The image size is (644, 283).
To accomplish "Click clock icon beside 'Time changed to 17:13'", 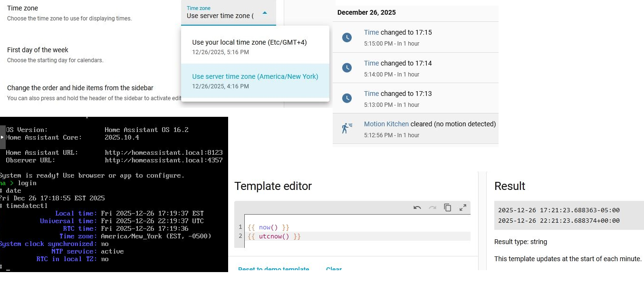I will 347,98.
